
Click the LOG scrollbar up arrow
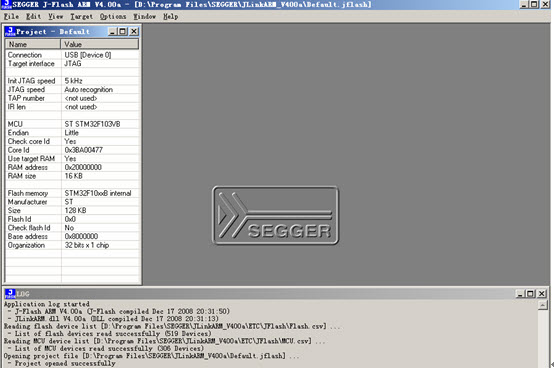543,305
